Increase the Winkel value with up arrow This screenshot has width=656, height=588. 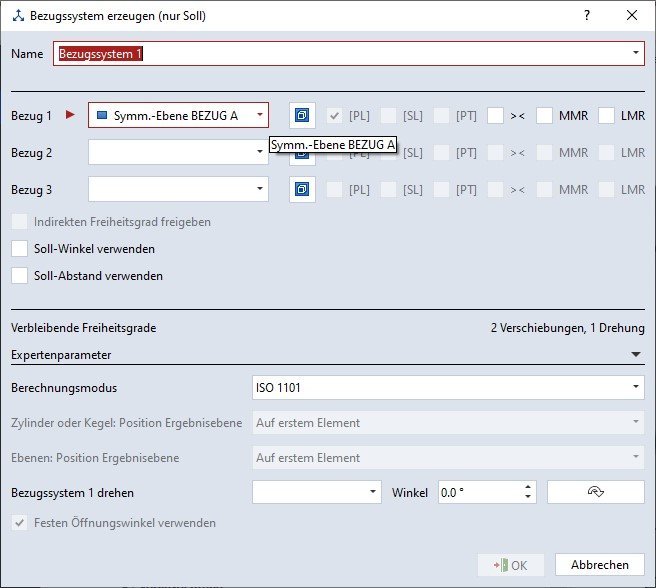click(527, 487)
